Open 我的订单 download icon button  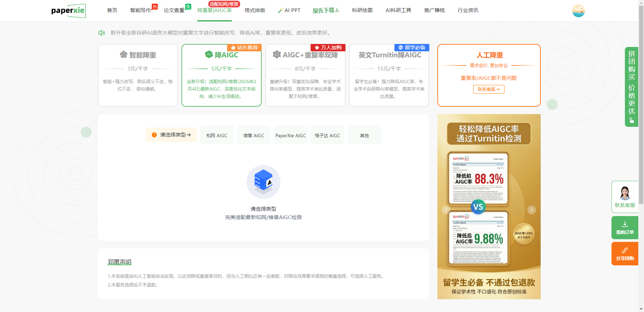tap(625, 227)
